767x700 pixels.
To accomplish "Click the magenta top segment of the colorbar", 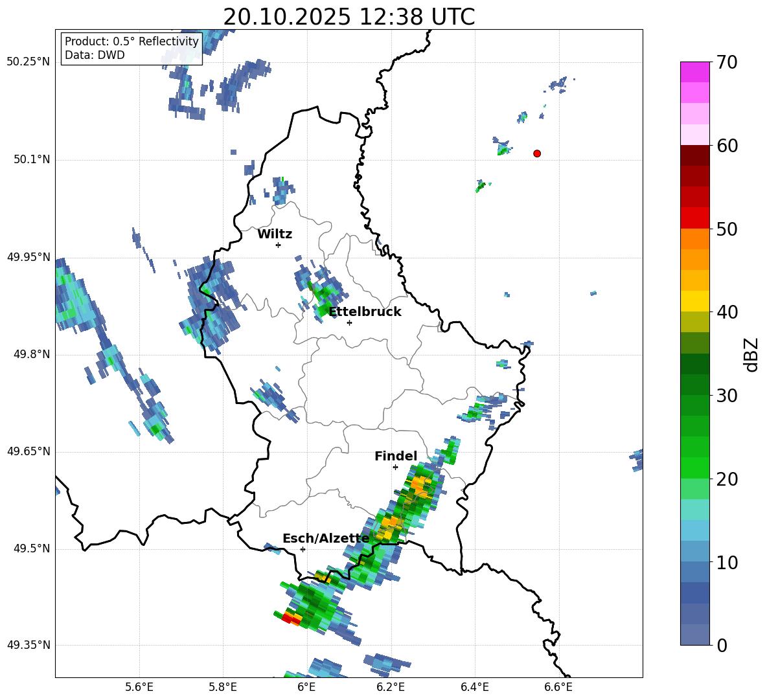I will (694, 73).
